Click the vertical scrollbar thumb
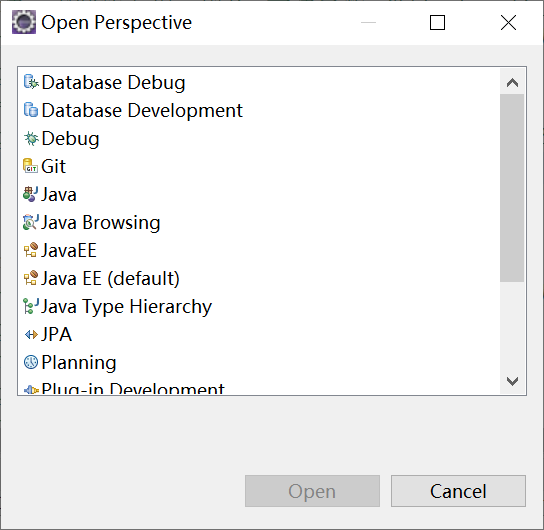 click(x=512, y=188)
